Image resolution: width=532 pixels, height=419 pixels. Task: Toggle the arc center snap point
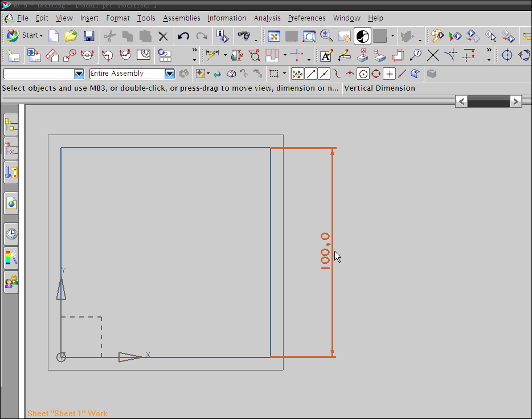tap(363, 74)
